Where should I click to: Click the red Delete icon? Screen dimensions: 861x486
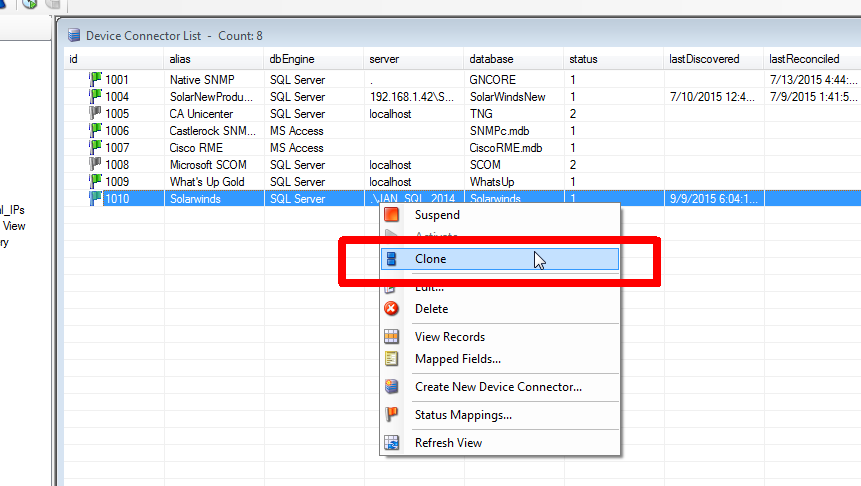tap(392, 309)
